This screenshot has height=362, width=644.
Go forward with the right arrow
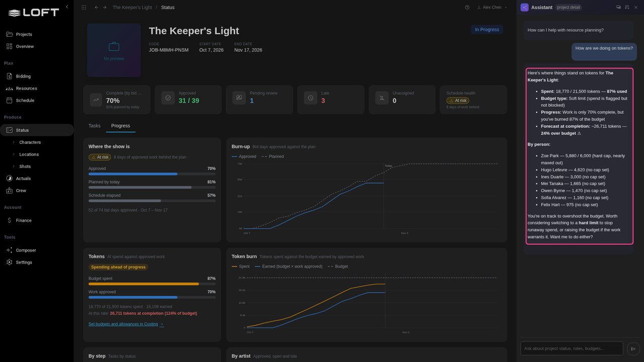(x=105, y=8)
